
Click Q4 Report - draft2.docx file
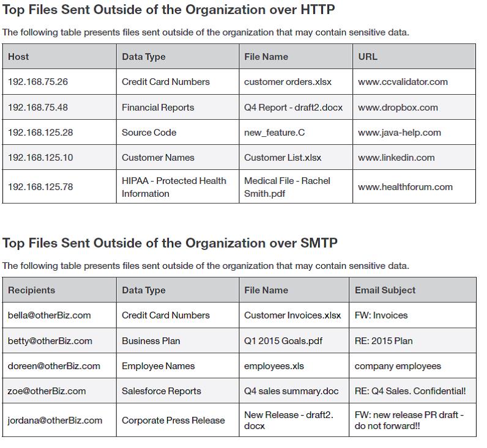[293, 108]
